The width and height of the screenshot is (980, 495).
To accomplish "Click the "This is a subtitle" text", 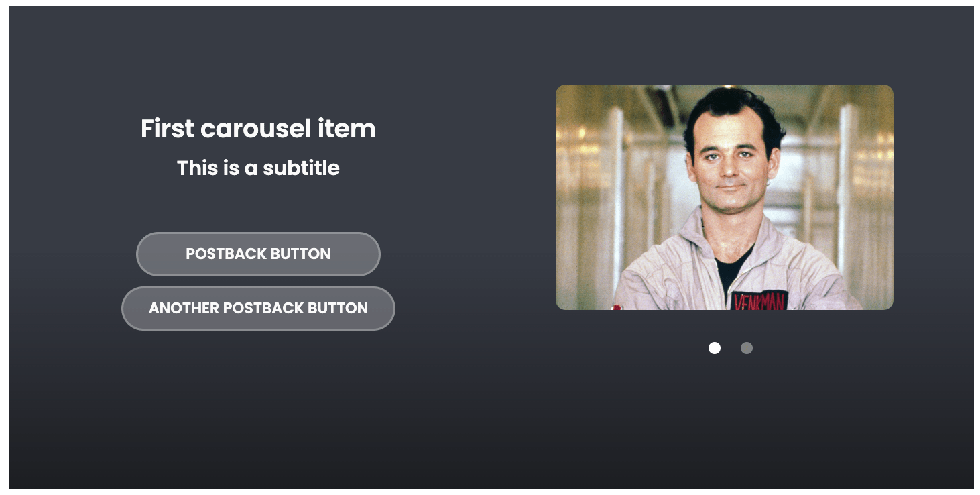I will pyautogui.click(x=258, y=168).
